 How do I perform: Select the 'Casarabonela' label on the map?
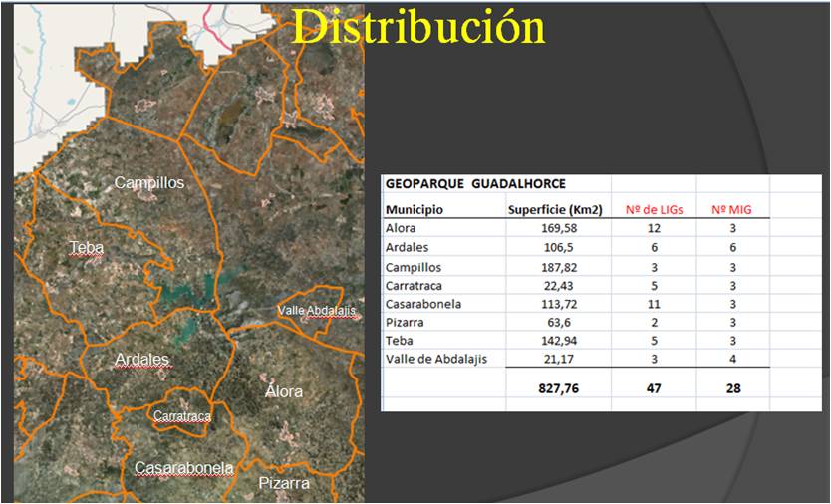tap(184, 468)
